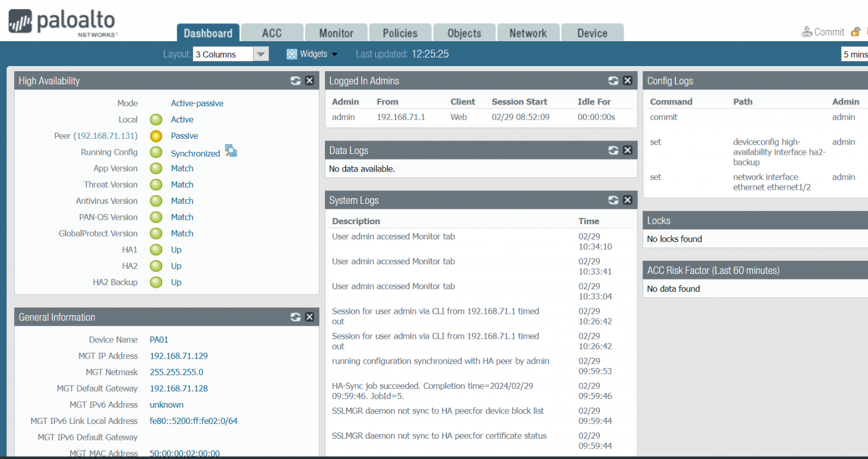Refresh the General Information widget
This screenshot has width=868, height=459.
click(x=295, y=317)
